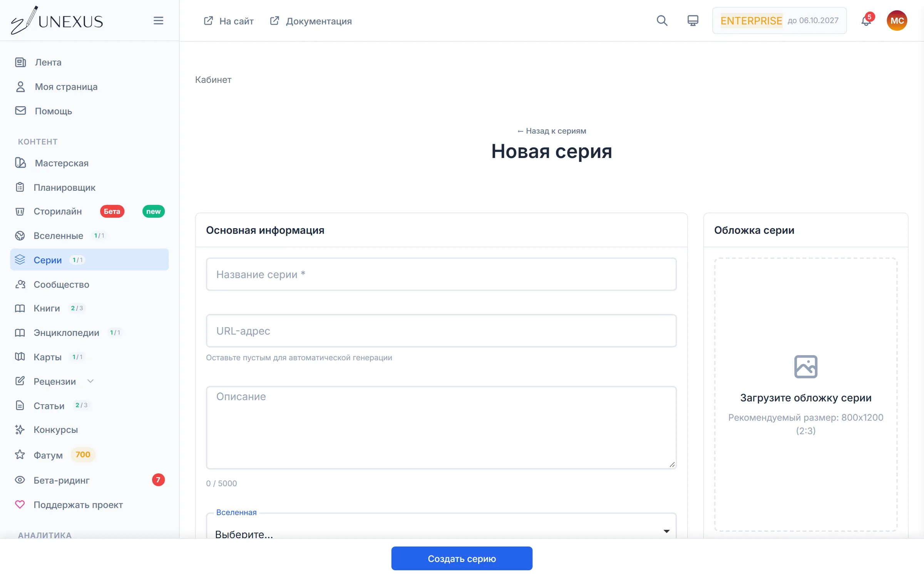Viewport: 924px width, 578px height.
Task: Click the Оставьте пустым hint text
Action: click(x=299, y=358)
